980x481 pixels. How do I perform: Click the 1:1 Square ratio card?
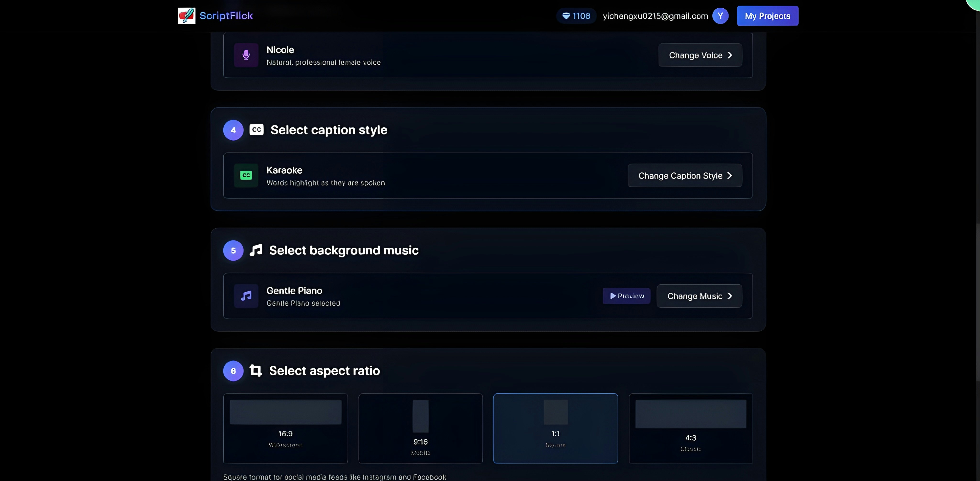[555, 428]
